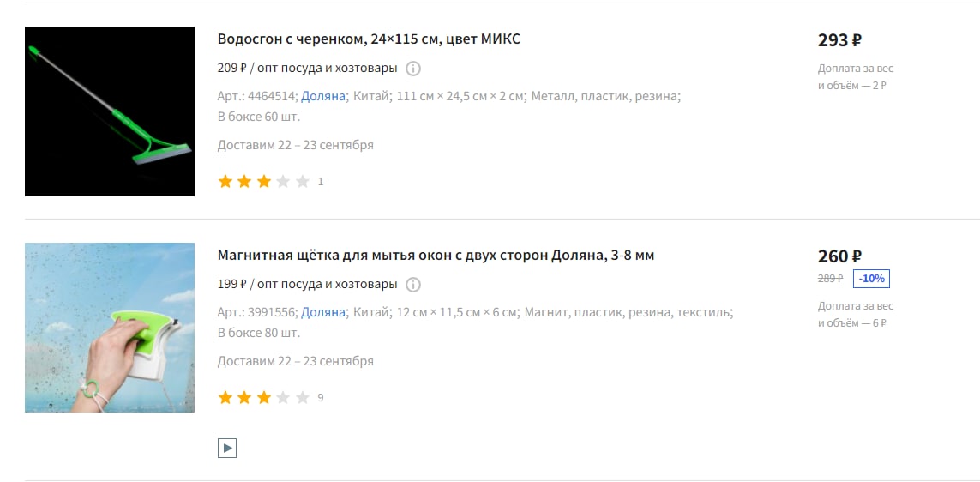Screen dimensions: 980x482
Task: Click '199 ₽ / опт посуда и хозтовары' text
Action: tap(307, 285)
